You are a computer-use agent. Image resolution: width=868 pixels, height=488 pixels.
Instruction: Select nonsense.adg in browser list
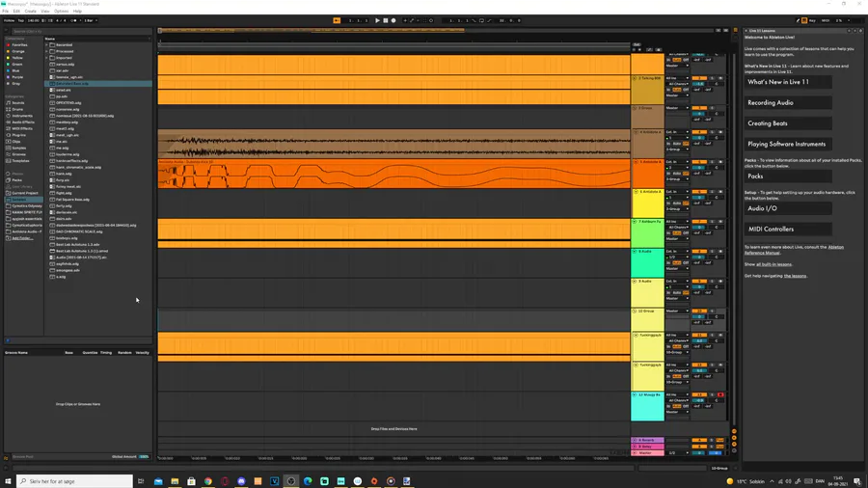point(68,109)
